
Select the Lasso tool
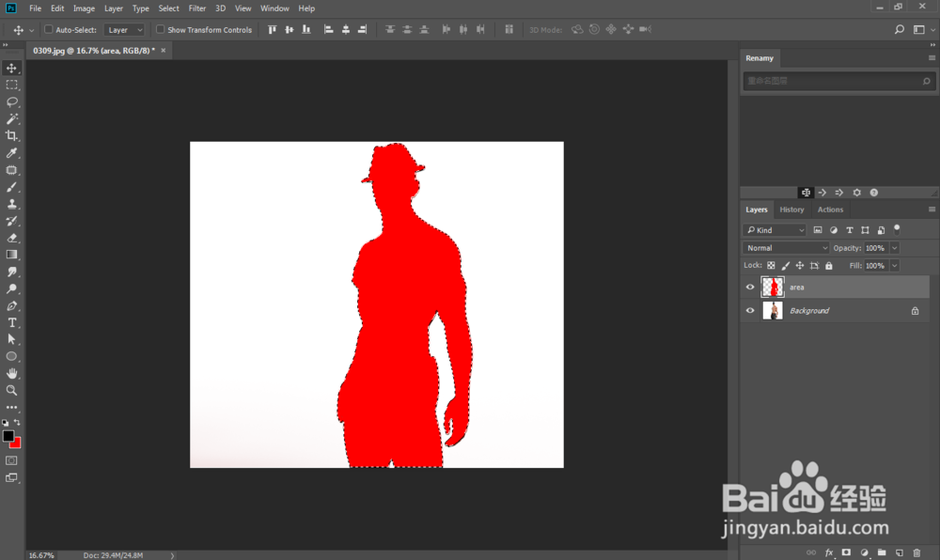pyautogui.click(x=12, y=101)
